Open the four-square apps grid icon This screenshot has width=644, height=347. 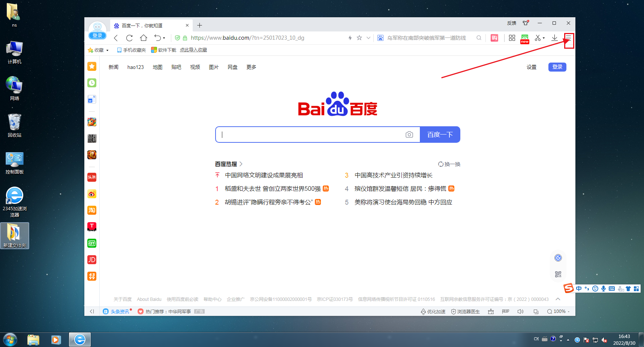tap(512, 38)
